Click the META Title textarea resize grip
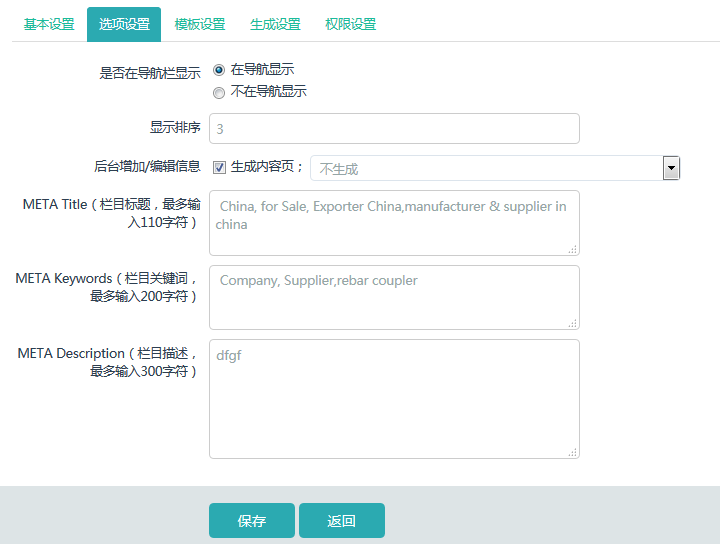The image size is (720, 544). point(573,249)
